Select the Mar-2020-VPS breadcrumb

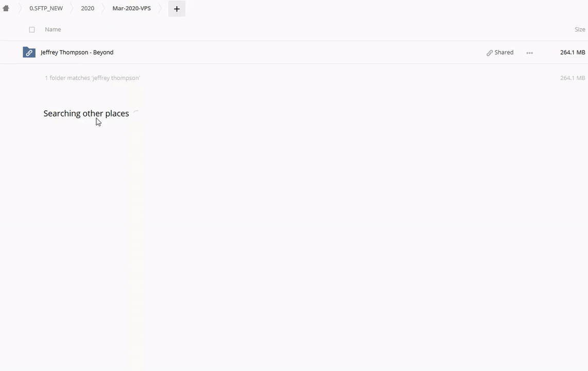coord(131,8)
